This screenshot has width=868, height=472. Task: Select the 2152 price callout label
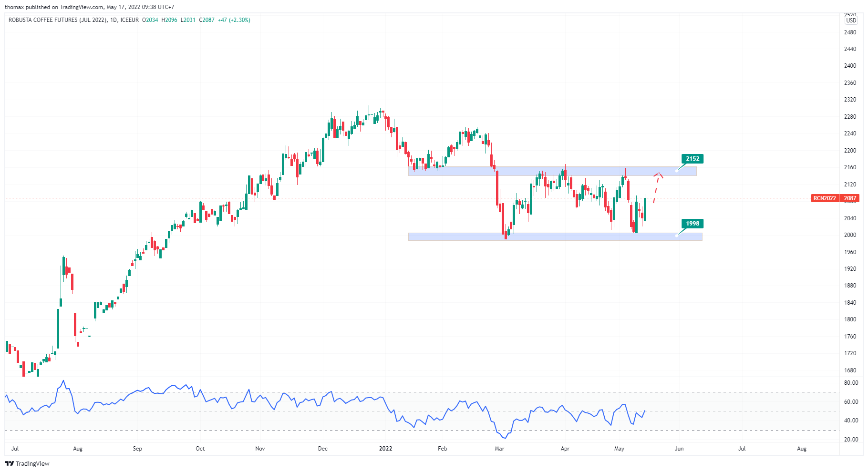(692, 159)
